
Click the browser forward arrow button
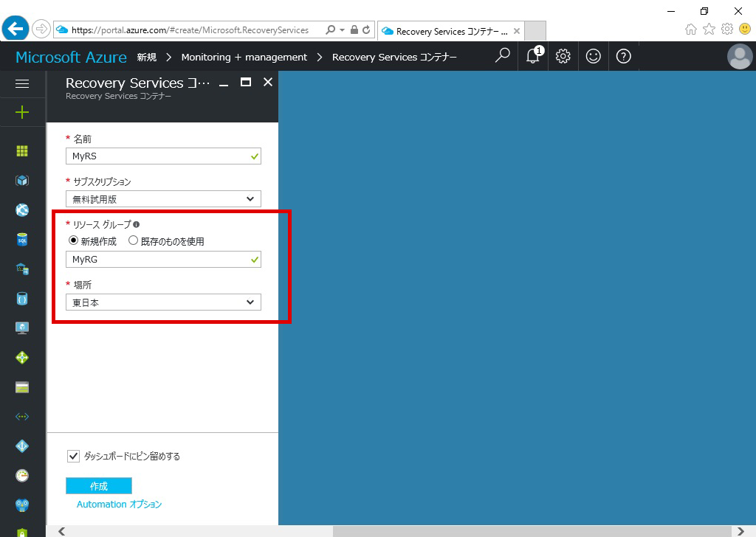[41, 29]
